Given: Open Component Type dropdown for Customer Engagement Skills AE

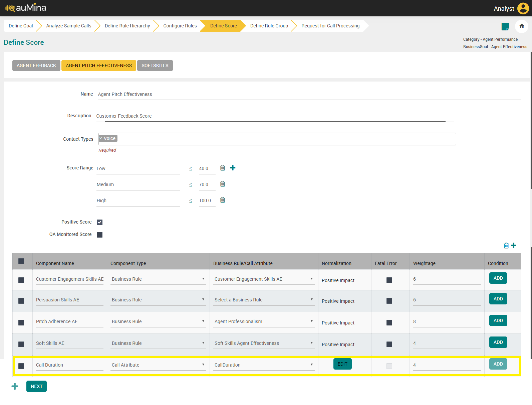Looking at the screenshot, I should pyautogui.click(x=158, y=279).
